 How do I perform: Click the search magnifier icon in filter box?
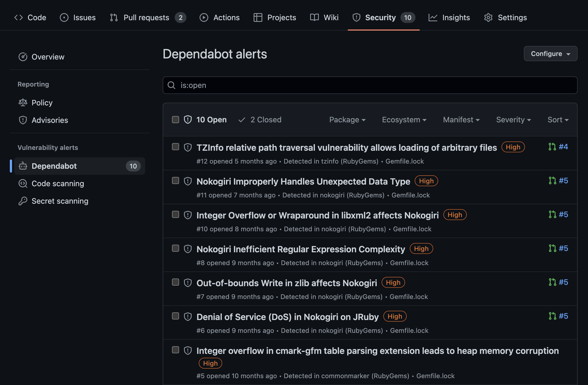tap(171, 85)
